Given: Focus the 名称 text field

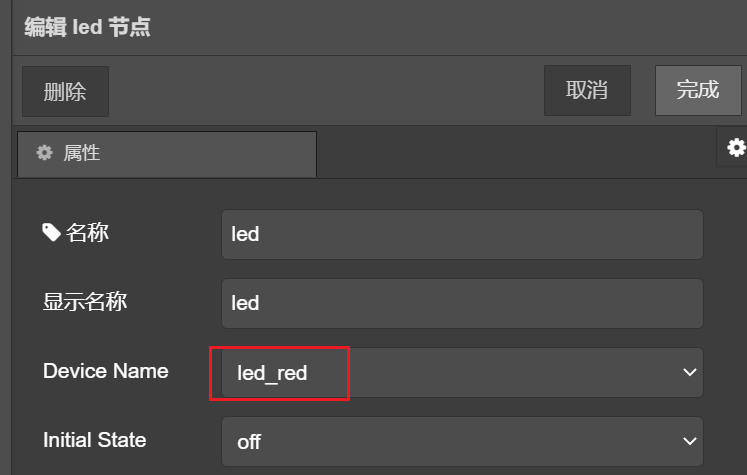Looking at the screenshot, I should (462, 235).
